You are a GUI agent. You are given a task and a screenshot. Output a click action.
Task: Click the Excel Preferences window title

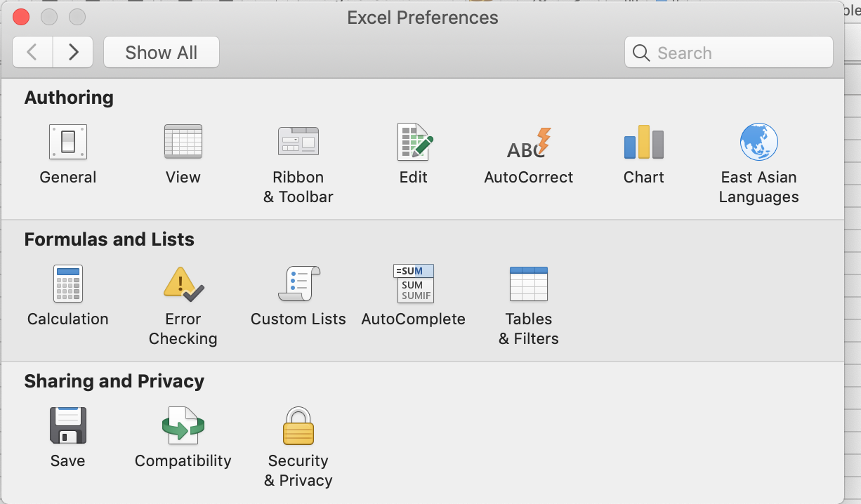click(x=423, y=18)
